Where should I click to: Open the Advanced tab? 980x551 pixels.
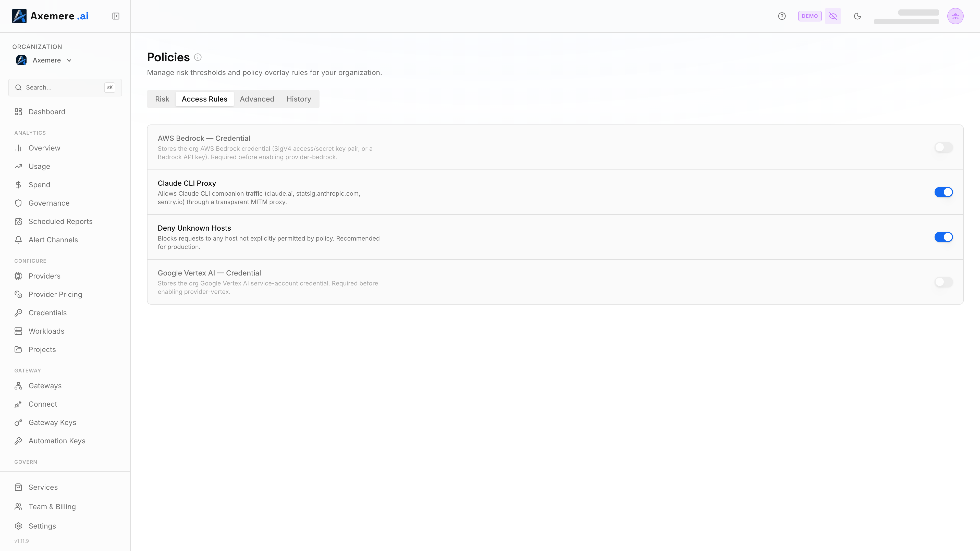point(257,99)
